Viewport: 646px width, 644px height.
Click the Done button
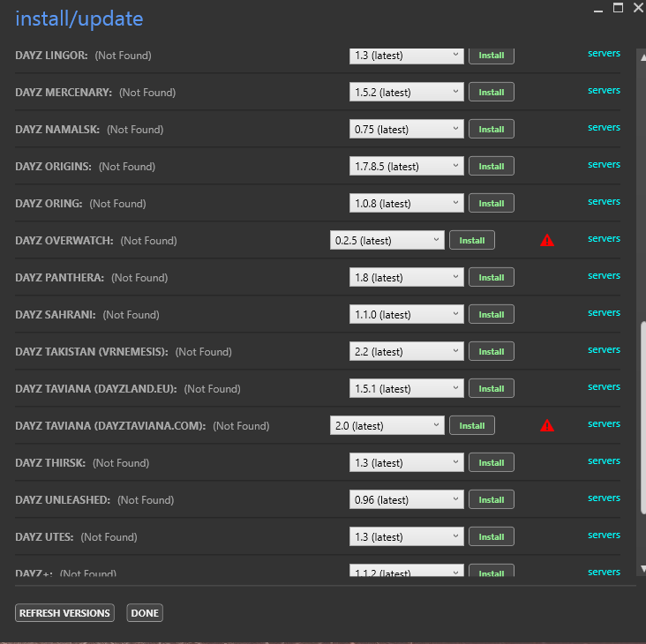pyautogui.click(x=145, y=613)
